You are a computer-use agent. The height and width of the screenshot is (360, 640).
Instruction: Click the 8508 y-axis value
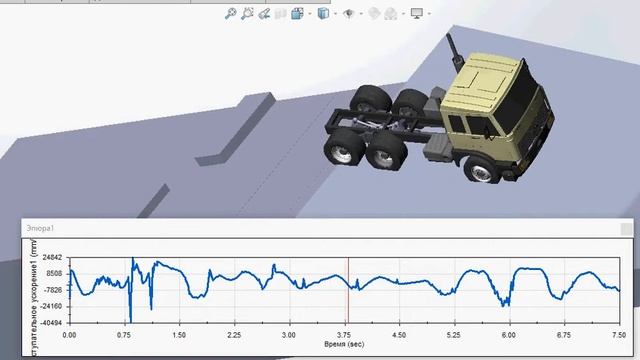[x=55, y=274]
